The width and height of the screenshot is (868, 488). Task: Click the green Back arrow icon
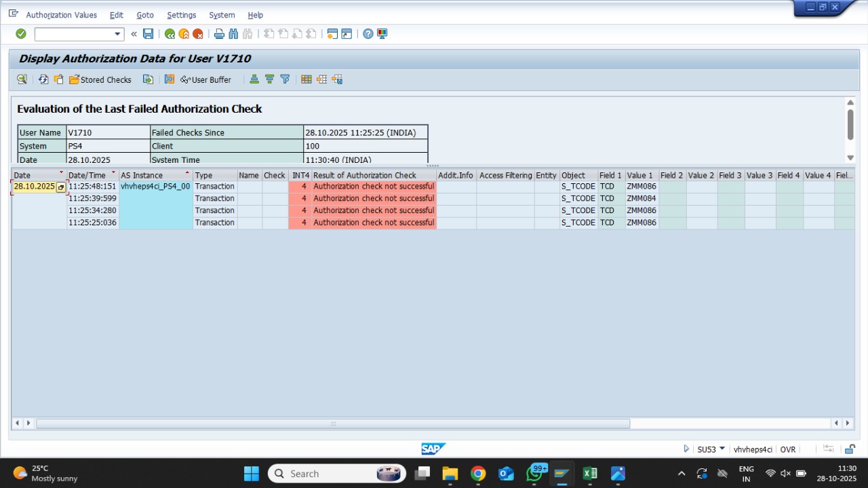tap(170, 34)
